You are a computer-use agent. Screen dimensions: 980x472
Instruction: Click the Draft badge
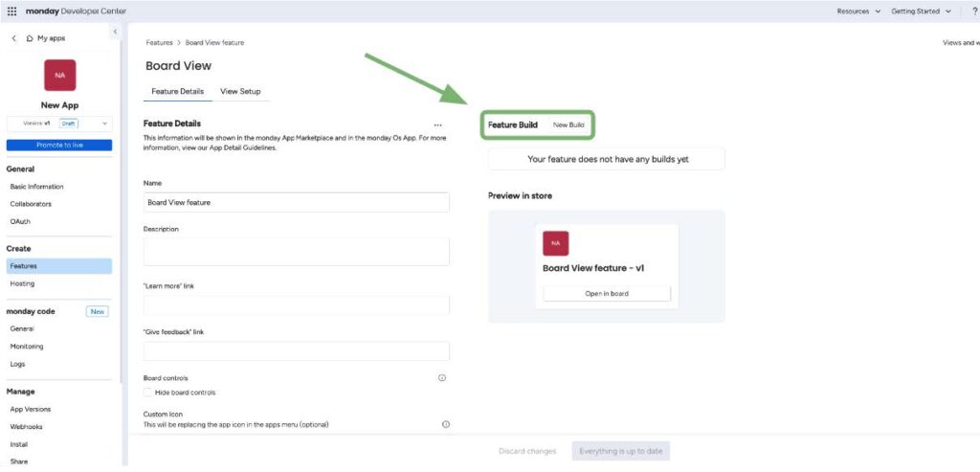coord(69,124)
